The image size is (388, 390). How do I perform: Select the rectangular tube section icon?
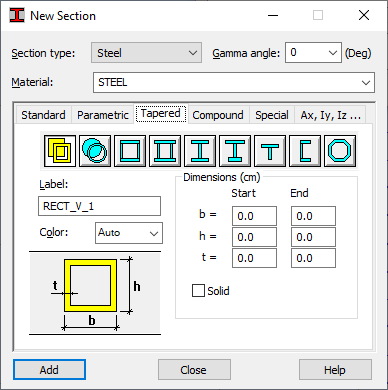[60, 151]
